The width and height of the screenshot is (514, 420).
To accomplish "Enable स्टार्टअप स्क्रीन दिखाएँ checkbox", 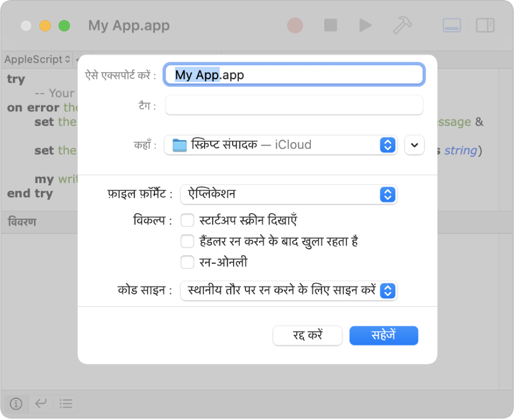I will pyautogui.click(x=187, y=221).
